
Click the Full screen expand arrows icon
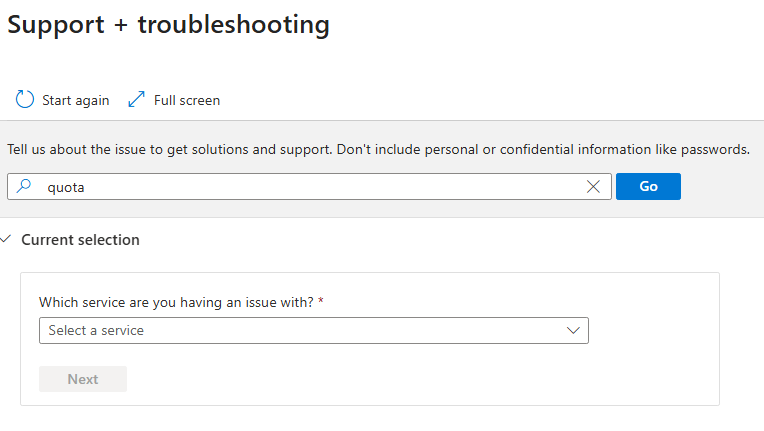click(136, 99)
